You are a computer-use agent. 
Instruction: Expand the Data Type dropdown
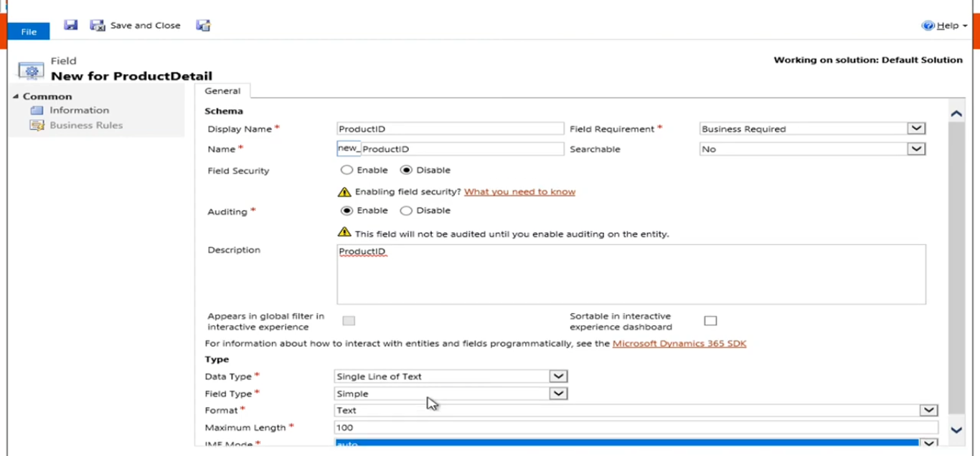(x=558, y=376)
